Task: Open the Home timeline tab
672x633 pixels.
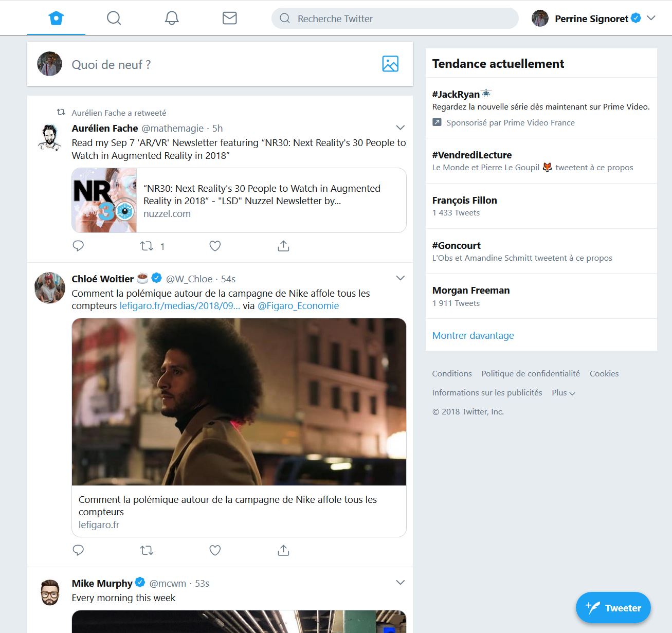Action: [56, 19]
